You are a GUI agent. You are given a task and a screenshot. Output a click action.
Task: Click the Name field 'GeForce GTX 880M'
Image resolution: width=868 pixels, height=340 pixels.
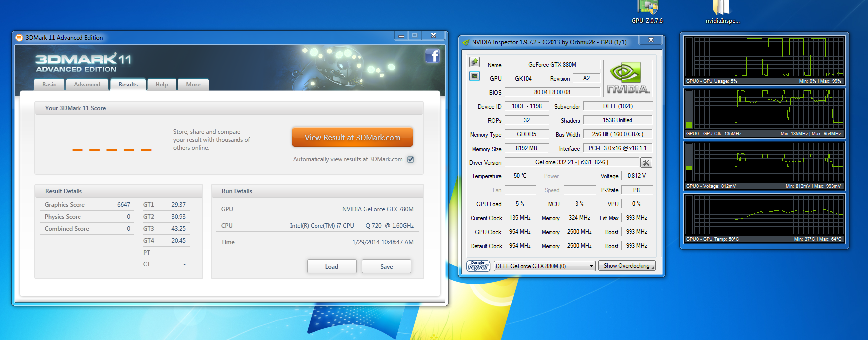pos(552,65)
